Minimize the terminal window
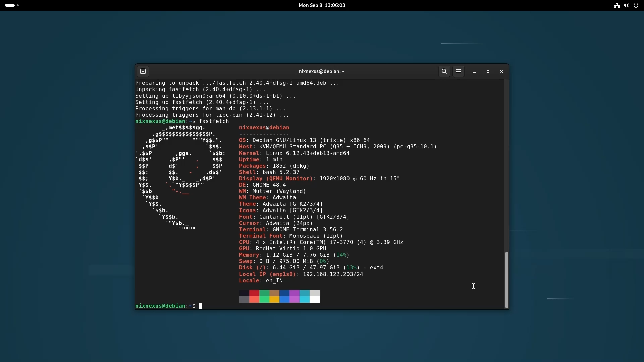Screen dimensions: 644x362 [475, 72]
